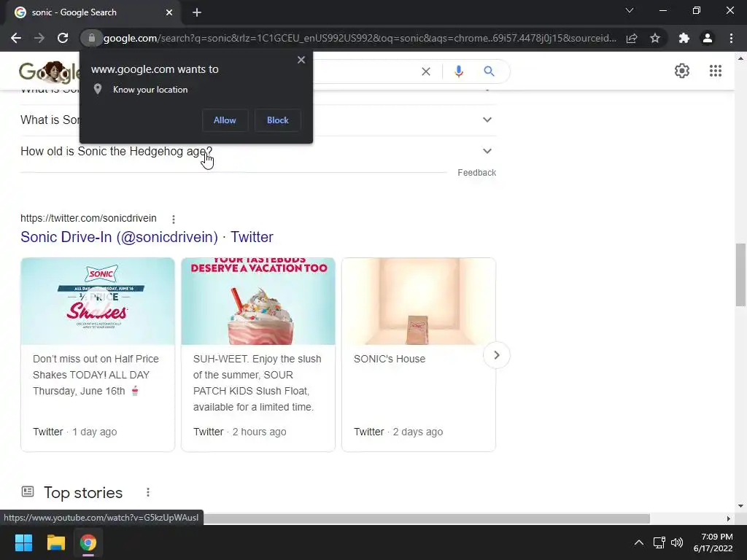Open the SOUR PATCH KIDS Slush tweet image

pos(258,301)
